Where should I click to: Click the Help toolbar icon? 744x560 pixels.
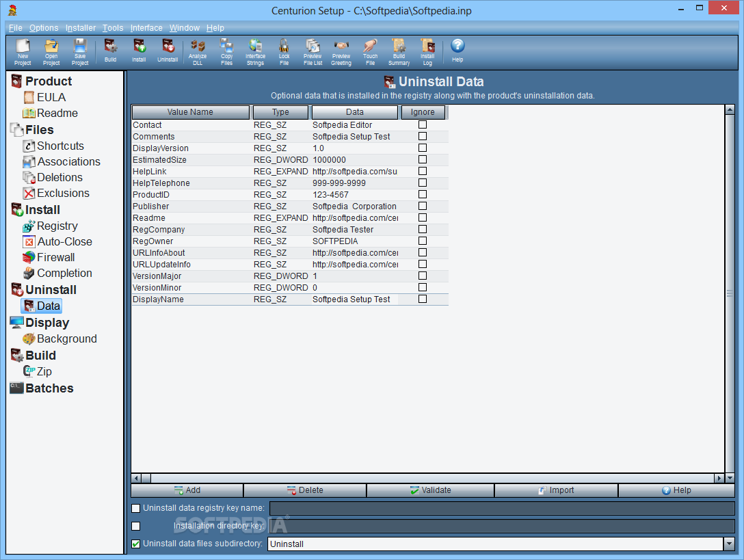pos(457,51)
